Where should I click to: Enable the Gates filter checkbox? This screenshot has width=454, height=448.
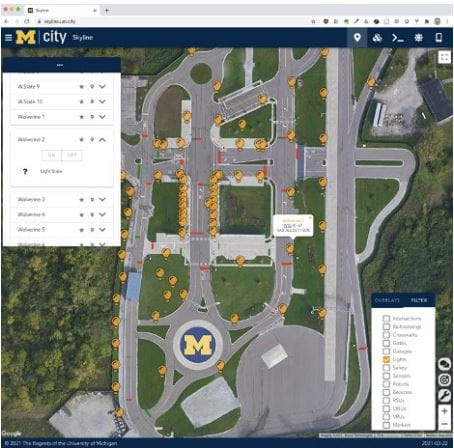click(386, 343)
